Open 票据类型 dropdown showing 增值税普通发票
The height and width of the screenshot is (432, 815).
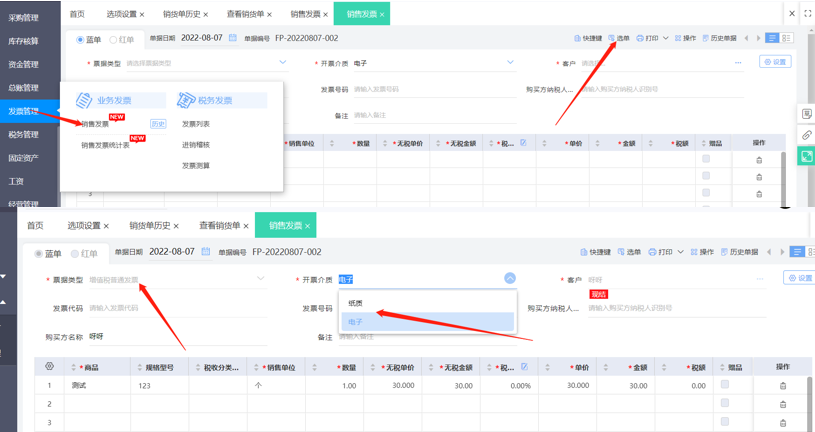175,279
